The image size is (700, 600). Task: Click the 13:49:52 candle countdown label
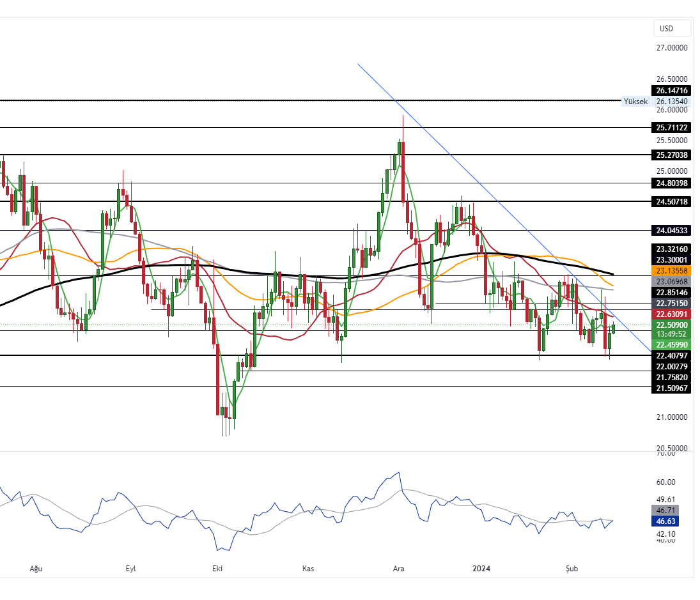(671, 334)
